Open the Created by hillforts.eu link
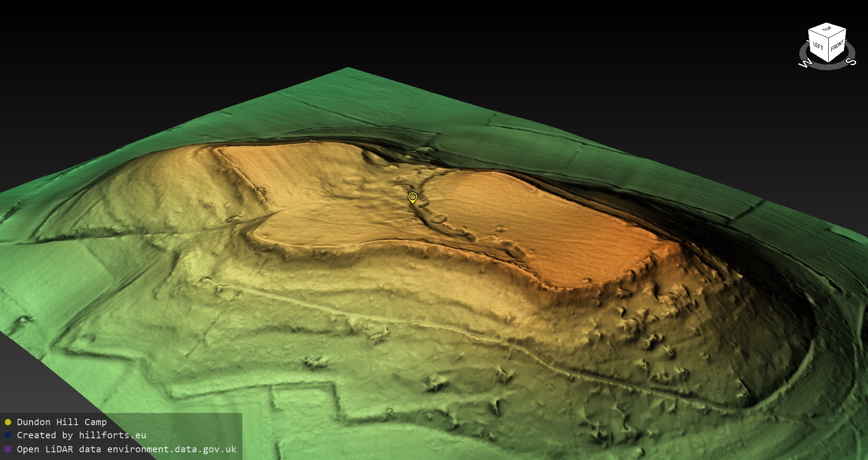 tap(81, 435)
